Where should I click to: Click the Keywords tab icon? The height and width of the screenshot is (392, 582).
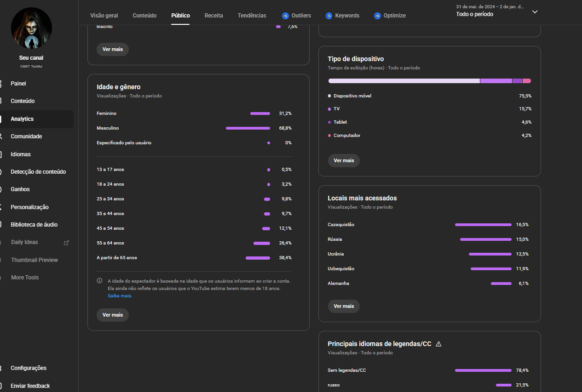click(329, 16)
